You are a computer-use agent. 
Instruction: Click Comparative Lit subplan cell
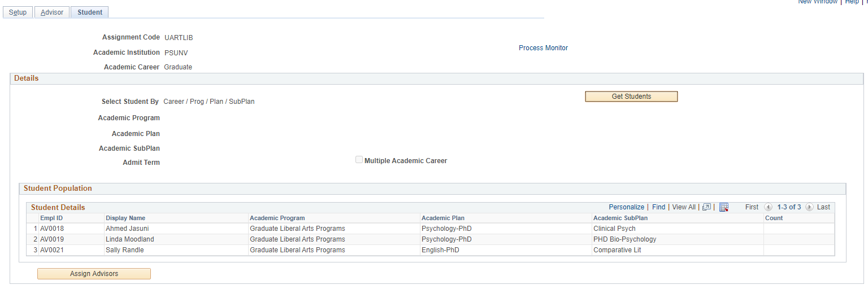point(617,250)
